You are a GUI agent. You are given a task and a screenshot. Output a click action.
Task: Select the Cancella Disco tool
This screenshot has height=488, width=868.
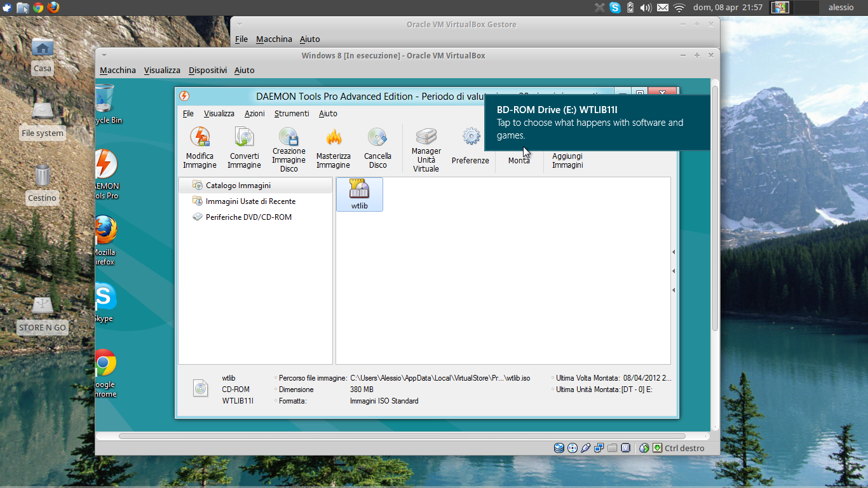point(377,146)
